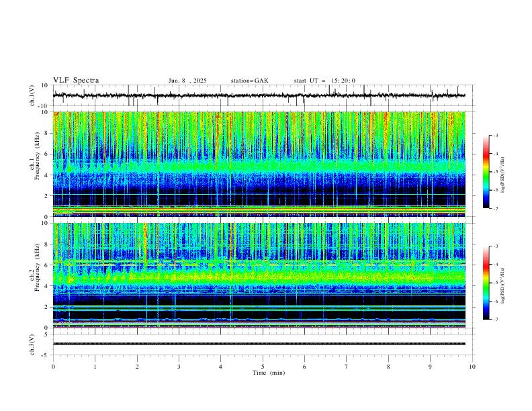Viewport: 532px width, 411px height.
Task: Click the ch.3 flat trace panel
Action: click(x=263, y=345)
